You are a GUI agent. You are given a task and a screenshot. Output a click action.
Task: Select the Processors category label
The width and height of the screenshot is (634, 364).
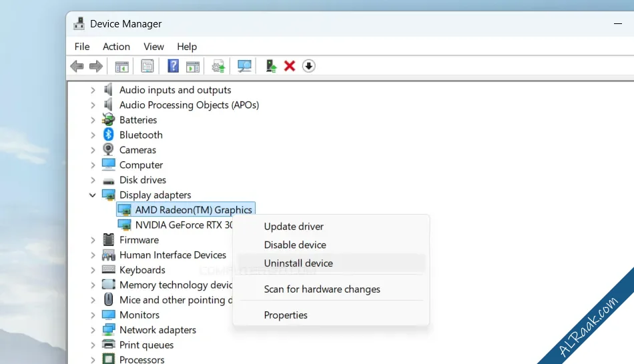[142, 359]
